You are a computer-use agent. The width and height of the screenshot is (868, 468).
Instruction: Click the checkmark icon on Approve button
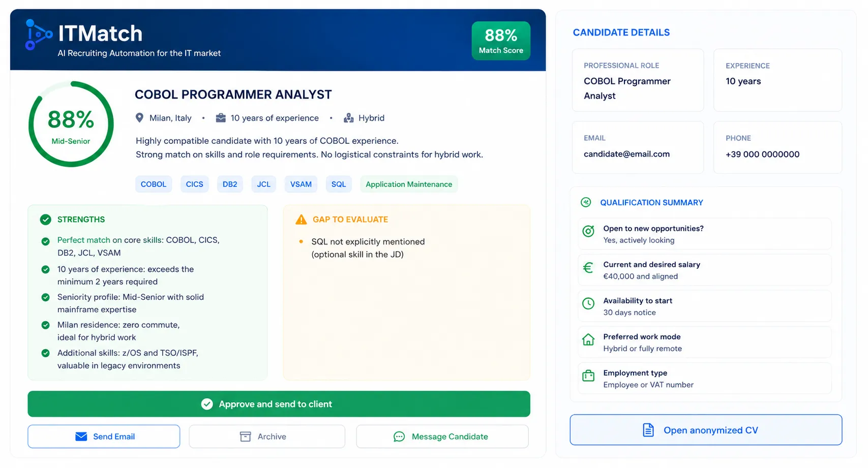click(x=207, y=404)
